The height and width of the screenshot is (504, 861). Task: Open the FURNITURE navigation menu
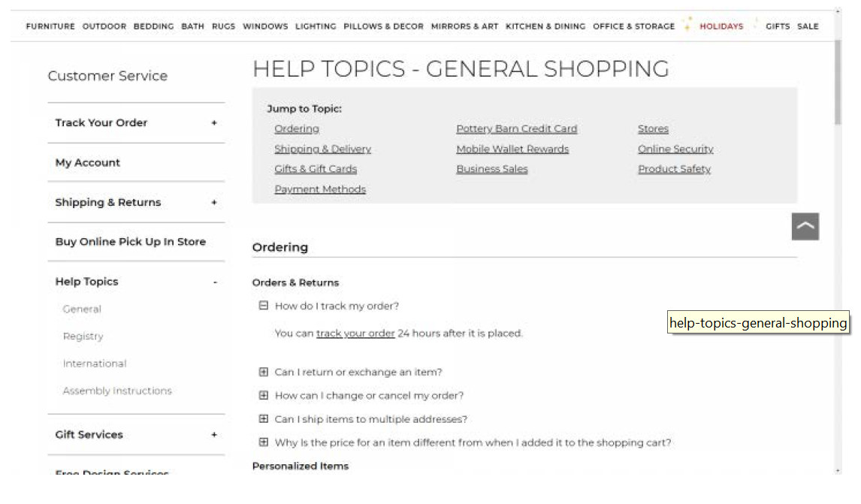point(50,26)
